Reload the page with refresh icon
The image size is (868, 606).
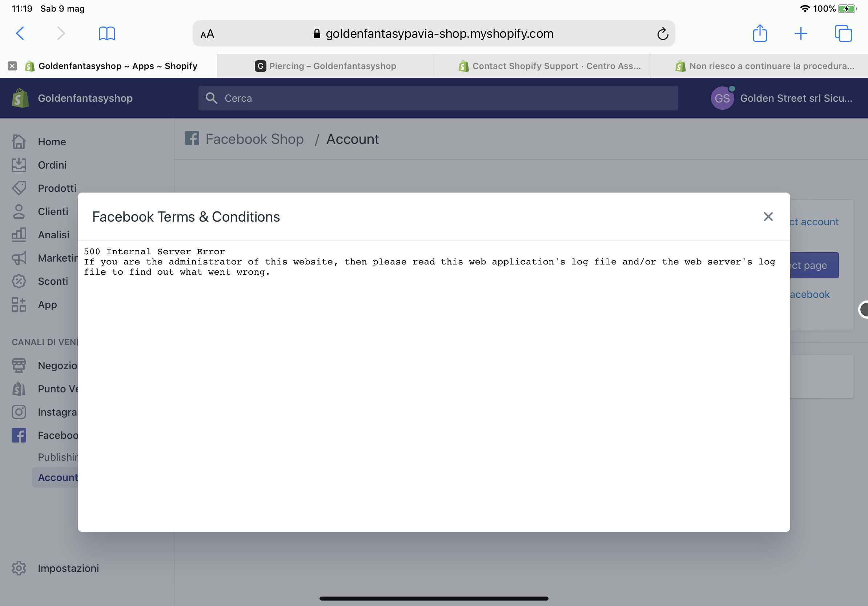662,34
